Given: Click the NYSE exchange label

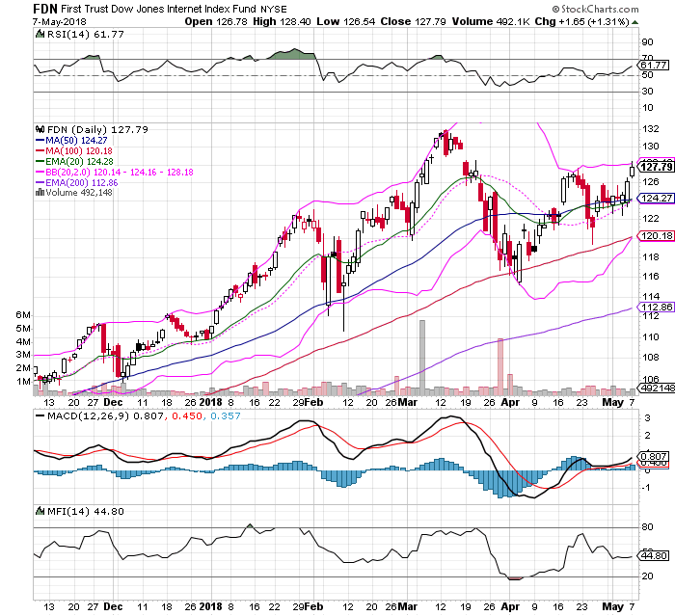Looking at the screenshot, I should pyautogui.click(x=273, y=9).
